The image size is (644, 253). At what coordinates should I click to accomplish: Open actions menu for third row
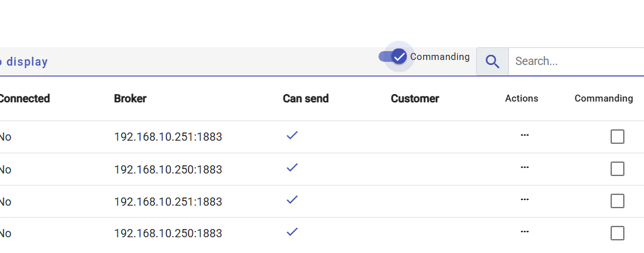(524, 199)
